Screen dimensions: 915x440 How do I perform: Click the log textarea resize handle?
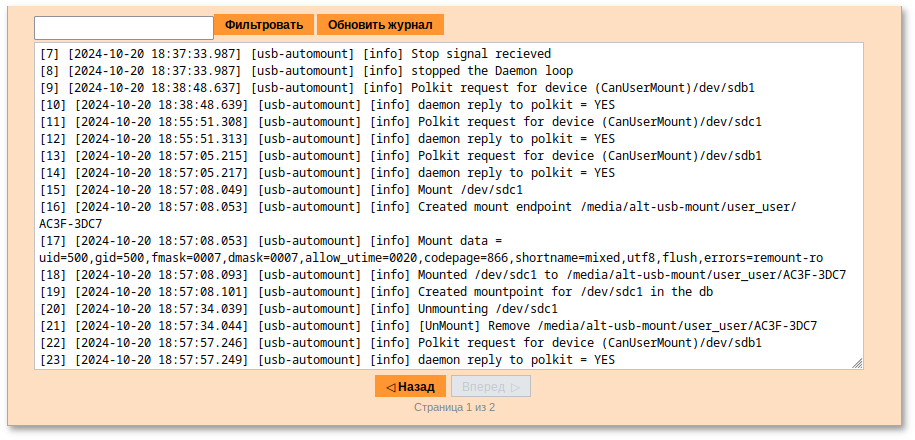click(857, 363)
